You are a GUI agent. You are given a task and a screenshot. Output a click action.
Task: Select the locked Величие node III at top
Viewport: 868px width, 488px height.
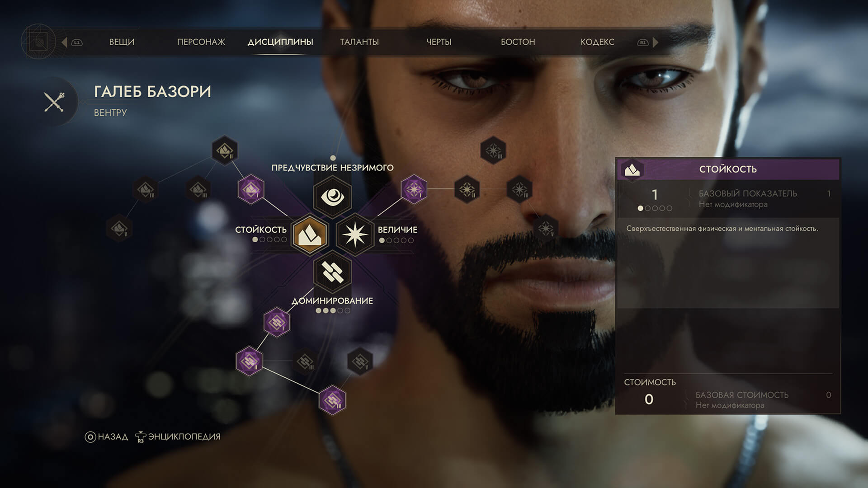pyautogui.click(x=493, y=150)
